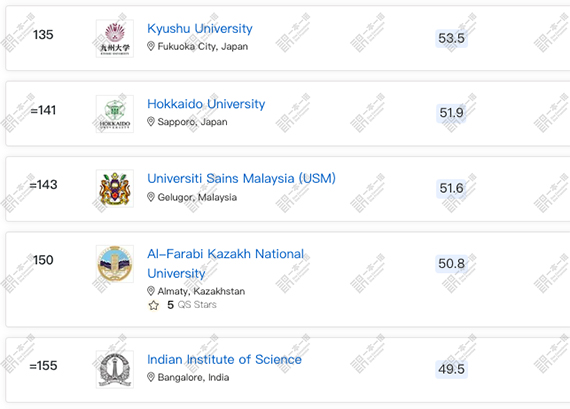Click the Hokkaido University logo
570x409 pixels.
coord(115,114)
